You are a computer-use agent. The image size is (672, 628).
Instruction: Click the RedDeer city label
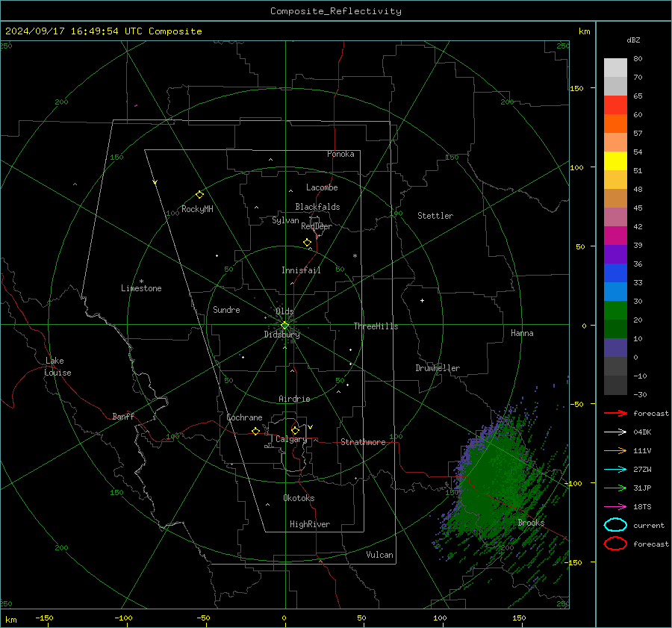coord(317,226)
